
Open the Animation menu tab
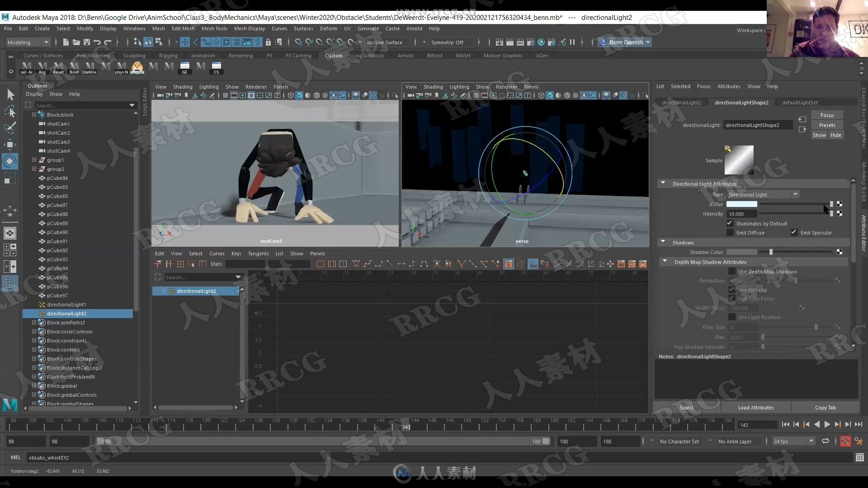pos(203,55)
